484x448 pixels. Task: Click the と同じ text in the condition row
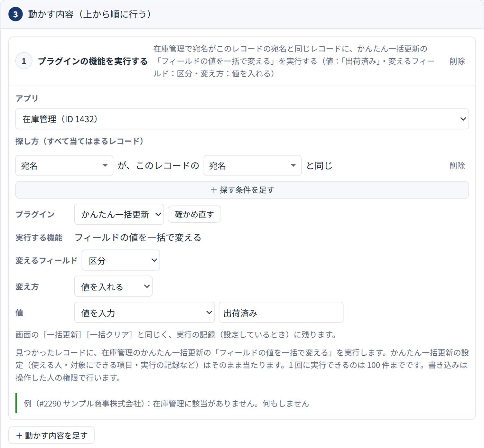(319, 166)
